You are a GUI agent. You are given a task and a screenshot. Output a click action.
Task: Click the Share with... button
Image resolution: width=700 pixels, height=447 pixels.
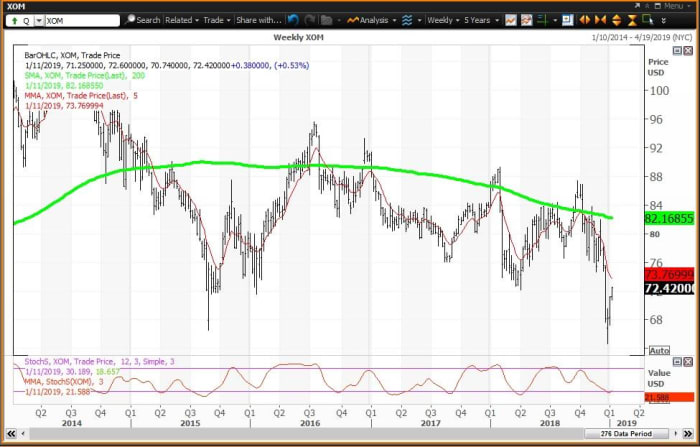tap(260, 19)
